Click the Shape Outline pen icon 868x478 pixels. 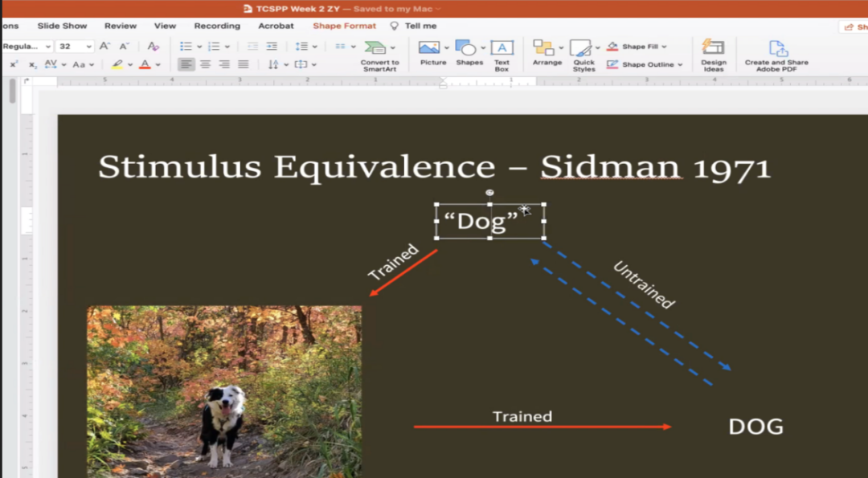pyautogui.click(x=612, y=65)
